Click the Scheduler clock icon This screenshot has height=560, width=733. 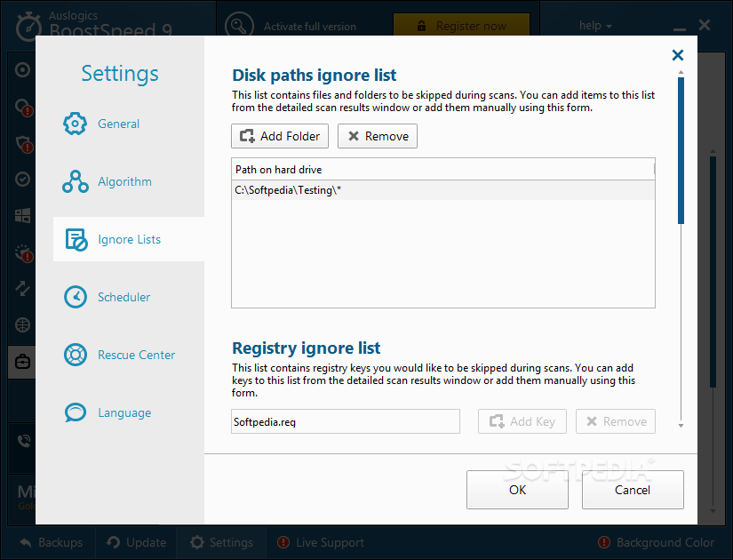[x=76, y=297]
